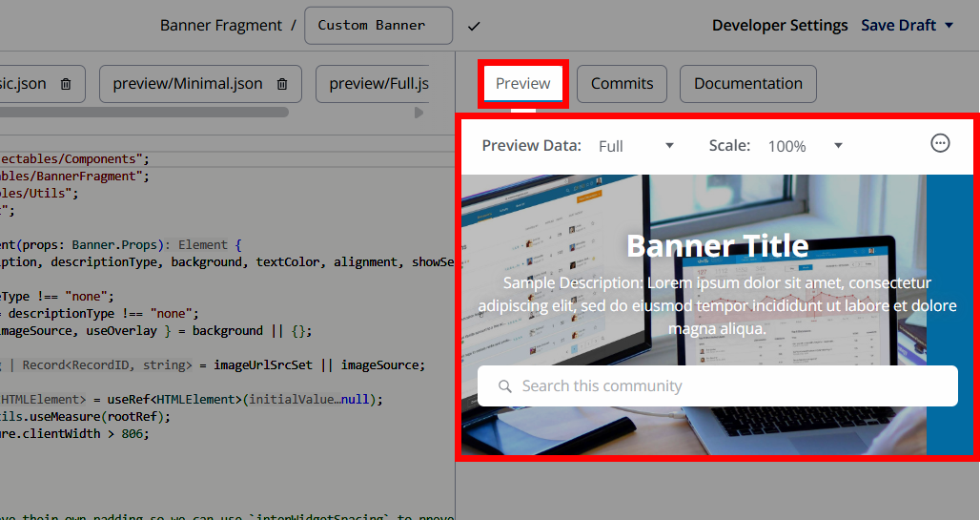Click code line with Banner.Props
Viewport: 980px width, 520px height.
[121, 244]
